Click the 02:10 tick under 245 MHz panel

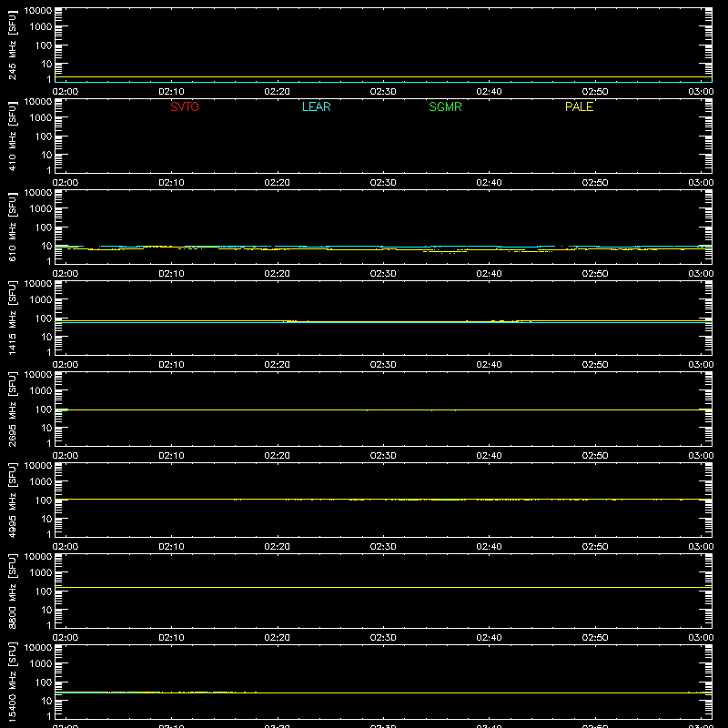point(171,92)
